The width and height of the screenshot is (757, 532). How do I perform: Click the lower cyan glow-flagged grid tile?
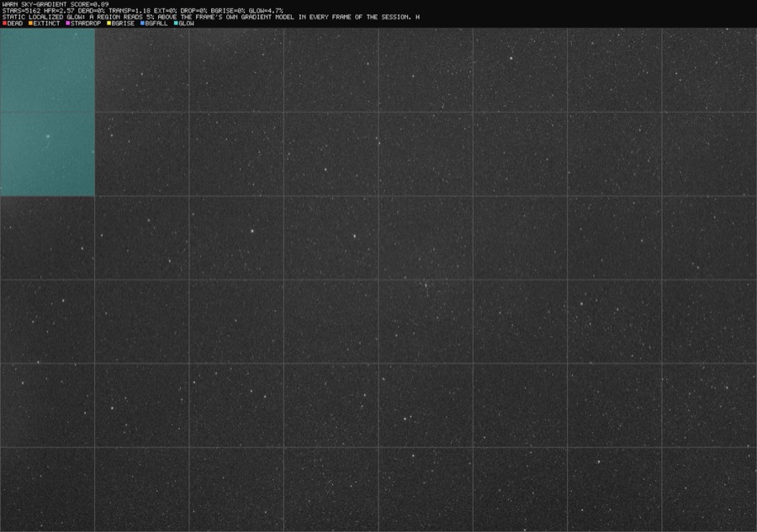point(47,154)
